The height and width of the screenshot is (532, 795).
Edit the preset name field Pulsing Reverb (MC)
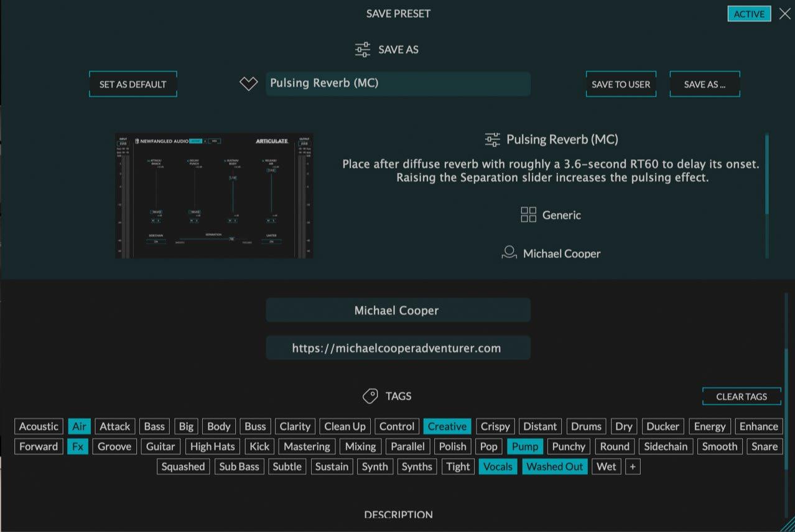tap(398, 83)
